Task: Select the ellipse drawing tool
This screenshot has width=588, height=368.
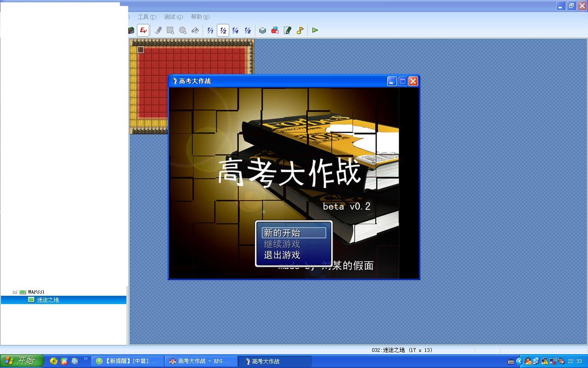Action: 183,30
